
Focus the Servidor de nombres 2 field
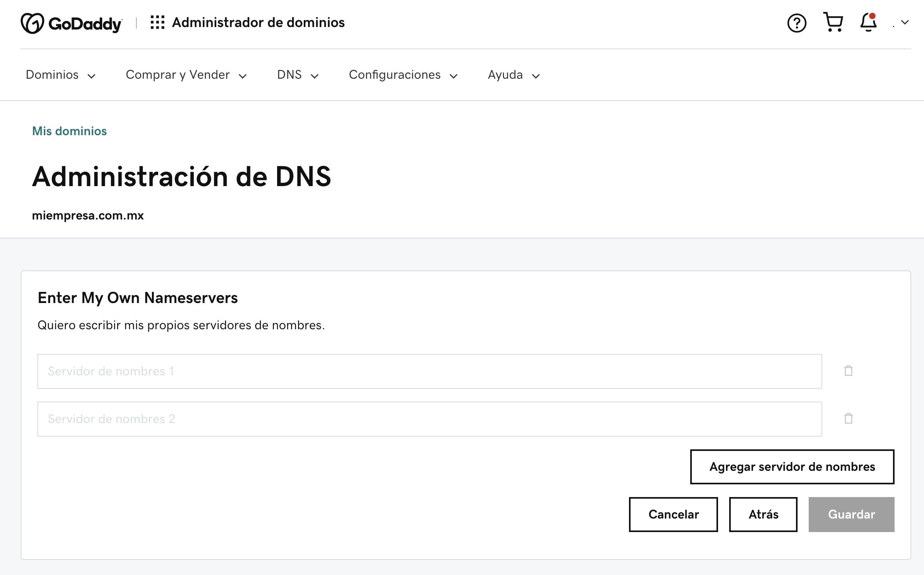pos(429,419)
